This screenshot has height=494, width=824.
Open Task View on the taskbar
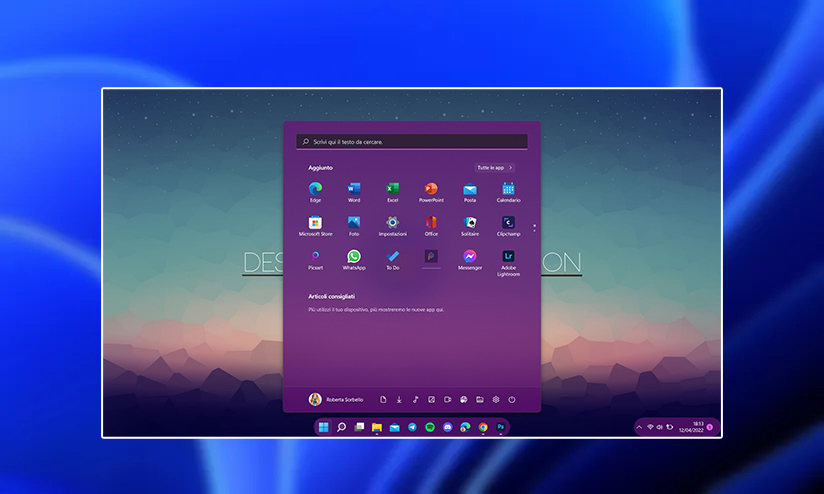point(359,427)
